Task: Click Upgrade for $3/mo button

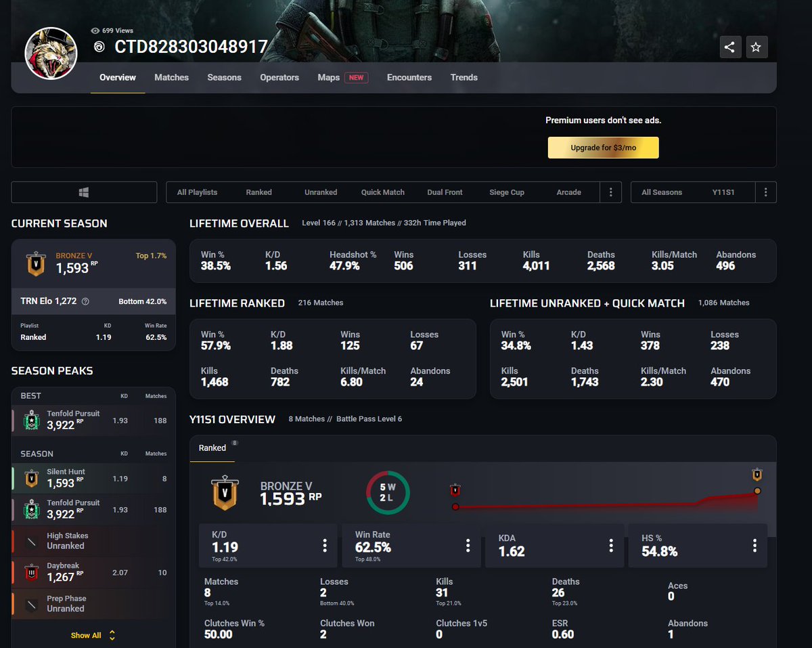Action: pyautogui.click(x=603, y=148)
